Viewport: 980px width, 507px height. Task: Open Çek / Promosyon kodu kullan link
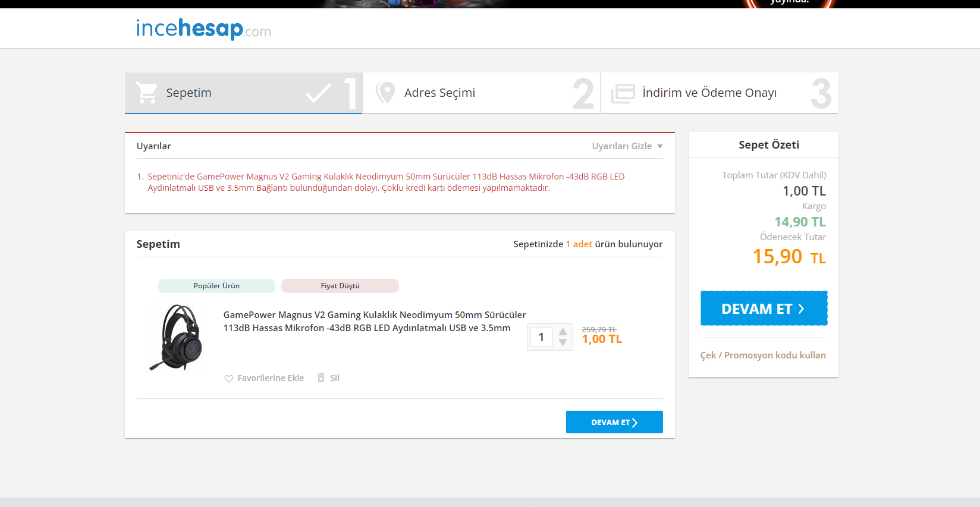(763, 355)
